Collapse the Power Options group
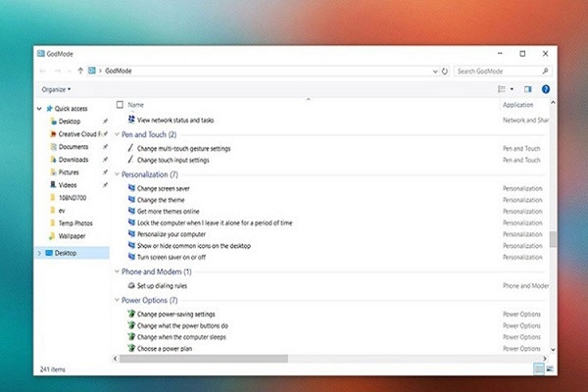This screenshot has height=392, width=588. (x=116, y=300)
